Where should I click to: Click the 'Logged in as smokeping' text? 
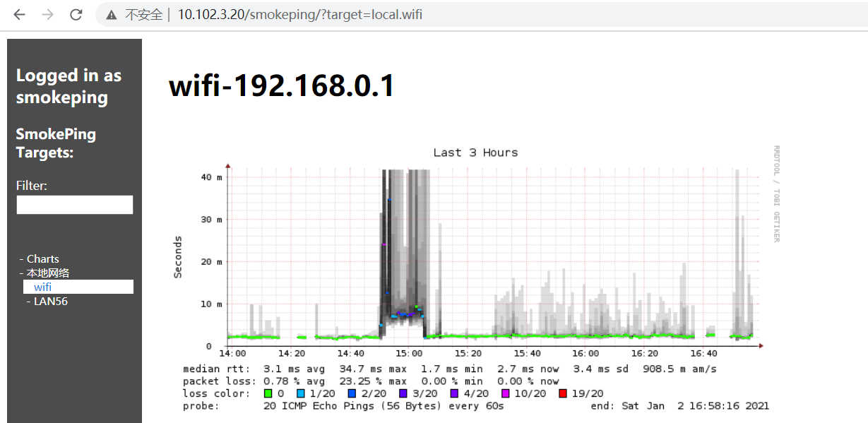click(x=69, y=86)
